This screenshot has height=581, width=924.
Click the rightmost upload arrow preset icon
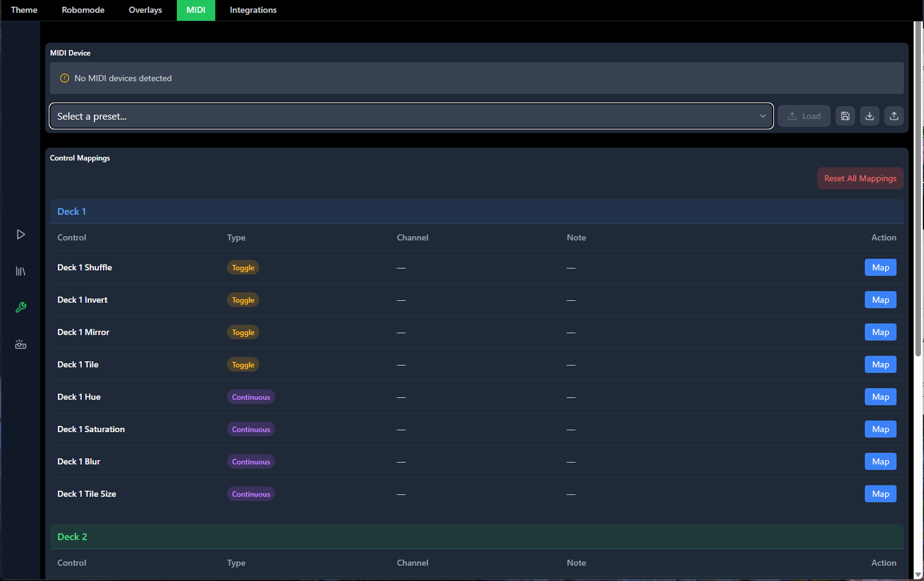pos(894,116)
